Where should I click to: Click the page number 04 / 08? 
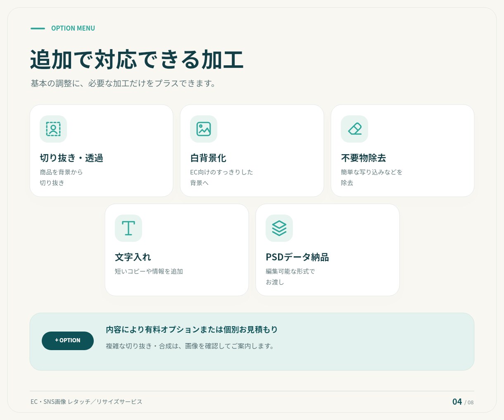point(463,402)
